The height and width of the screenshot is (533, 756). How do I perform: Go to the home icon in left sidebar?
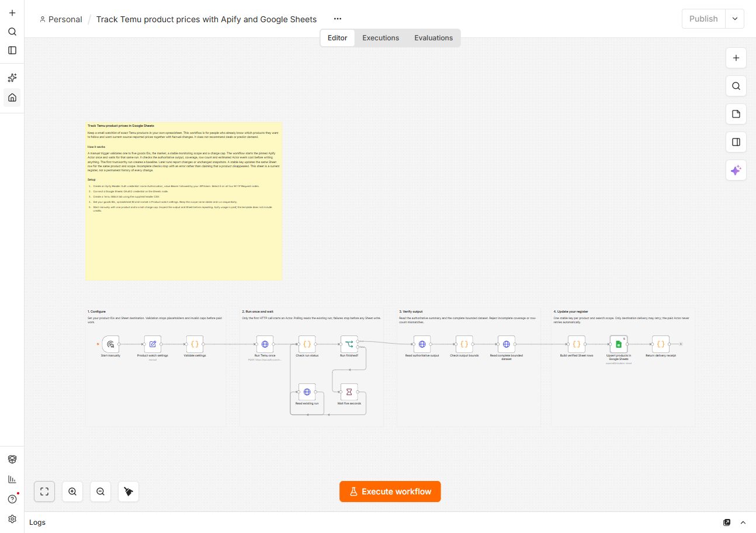[x=12, y=97]
